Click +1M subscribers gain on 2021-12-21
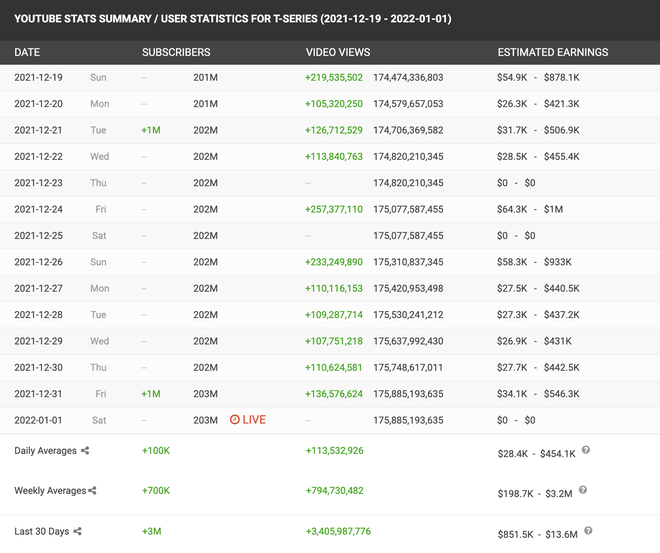 click(151, 130)
